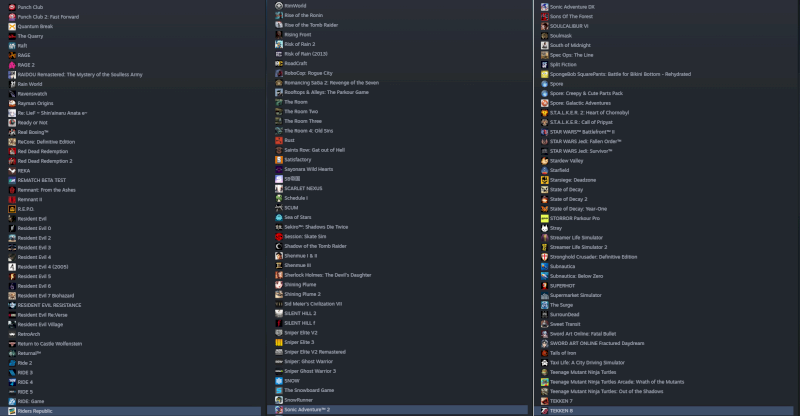
Task: Select 'RESIDENT EVIL RESISTANCE' entry
Action: pyautogui.click(x=49, y=305)
